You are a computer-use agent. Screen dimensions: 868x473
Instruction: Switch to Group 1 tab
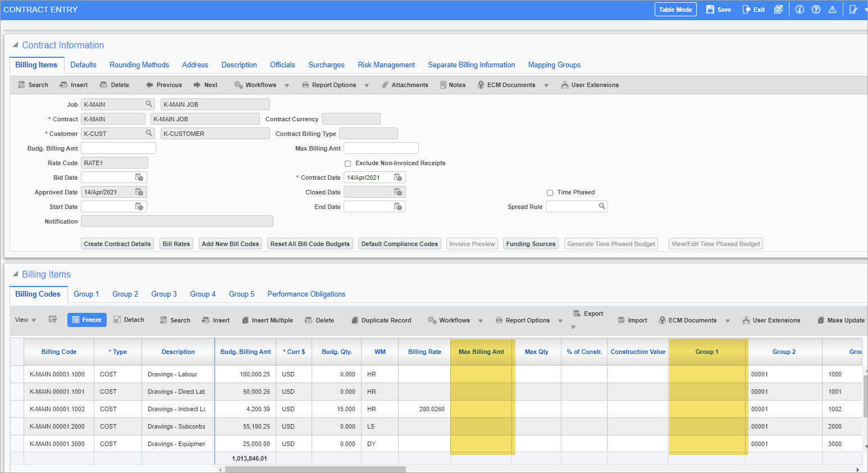pos(86,294)
